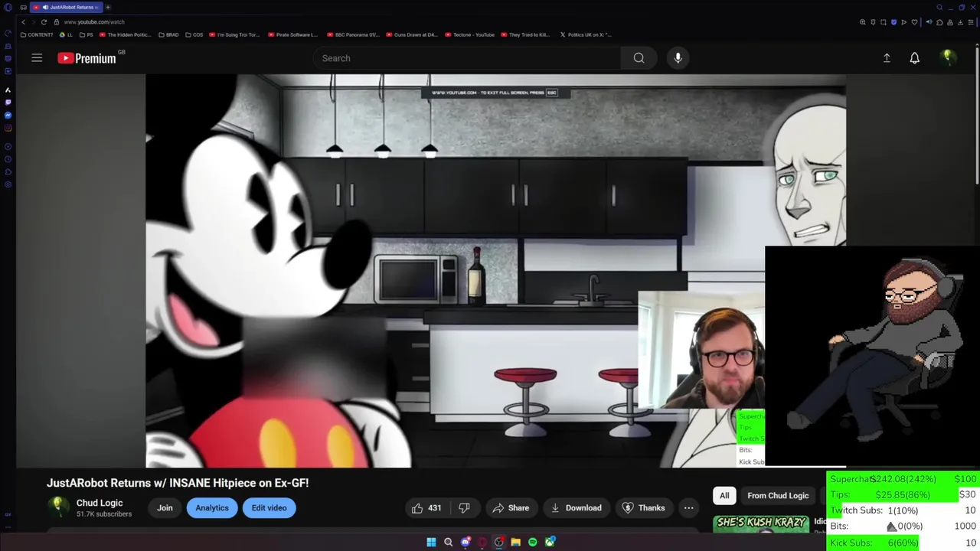The width and height of the screenshot is (980, 551).
Task: Open the upload/create video icon
Action: [887, 58]
